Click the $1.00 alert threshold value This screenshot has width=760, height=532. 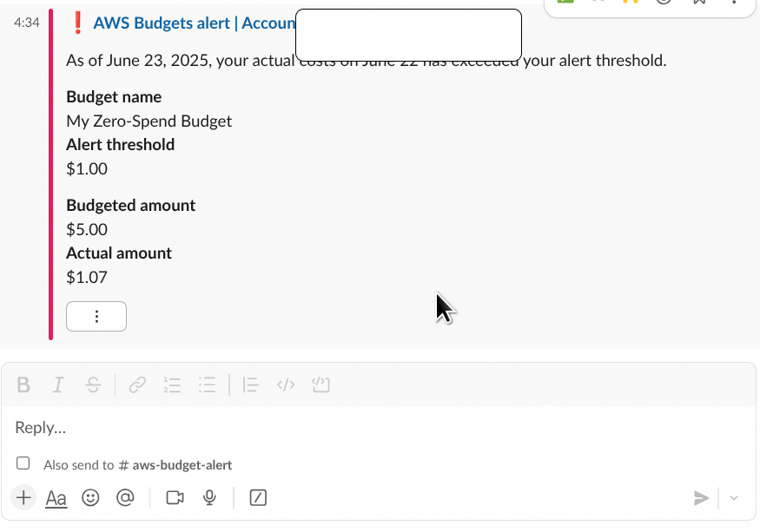tap(87, 168)
